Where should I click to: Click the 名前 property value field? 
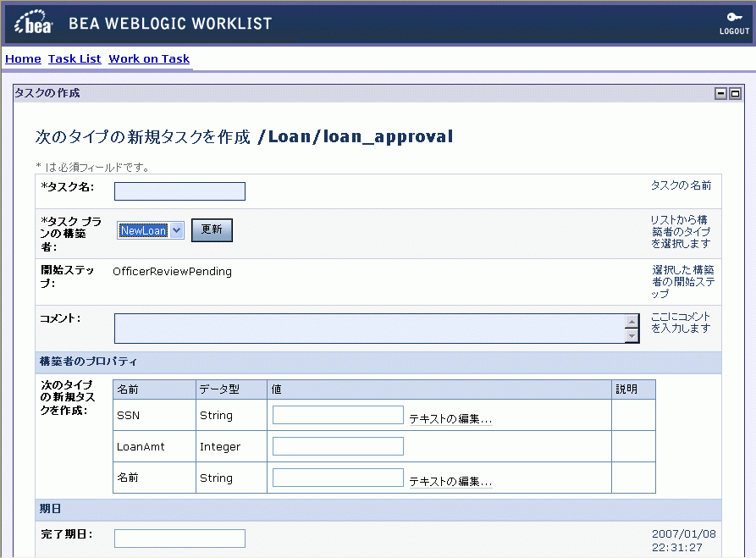[338, 478]
